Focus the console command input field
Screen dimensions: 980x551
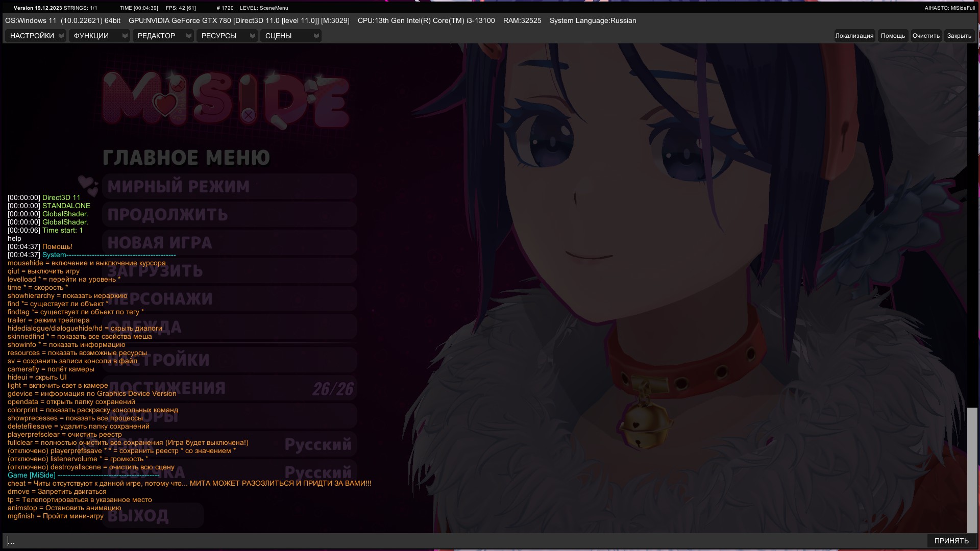[x=459, y=541]
